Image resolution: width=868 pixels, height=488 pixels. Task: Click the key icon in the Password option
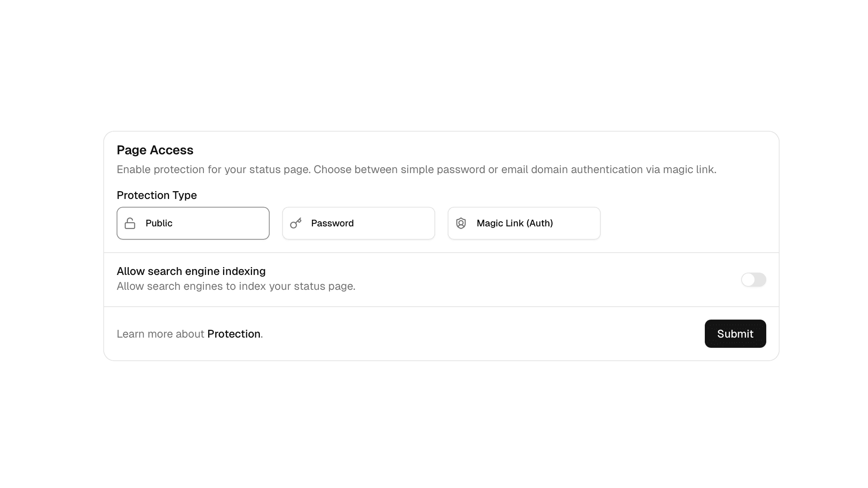coord(295,223)
